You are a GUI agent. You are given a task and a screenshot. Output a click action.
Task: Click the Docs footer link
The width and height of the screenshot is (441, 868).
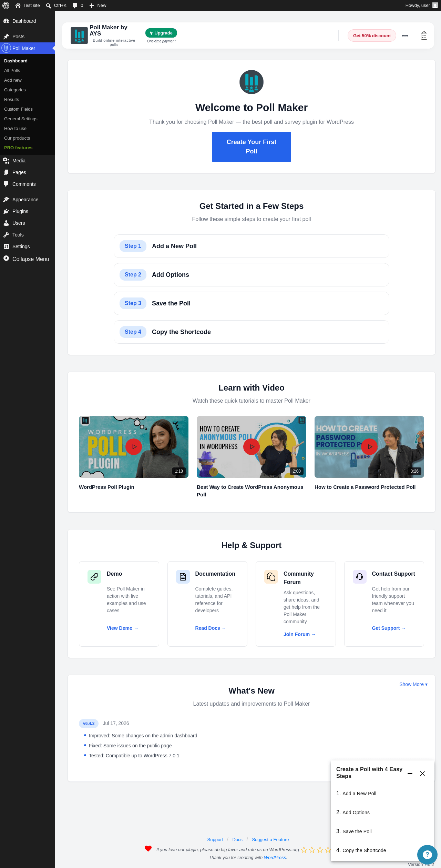[237, 840]
